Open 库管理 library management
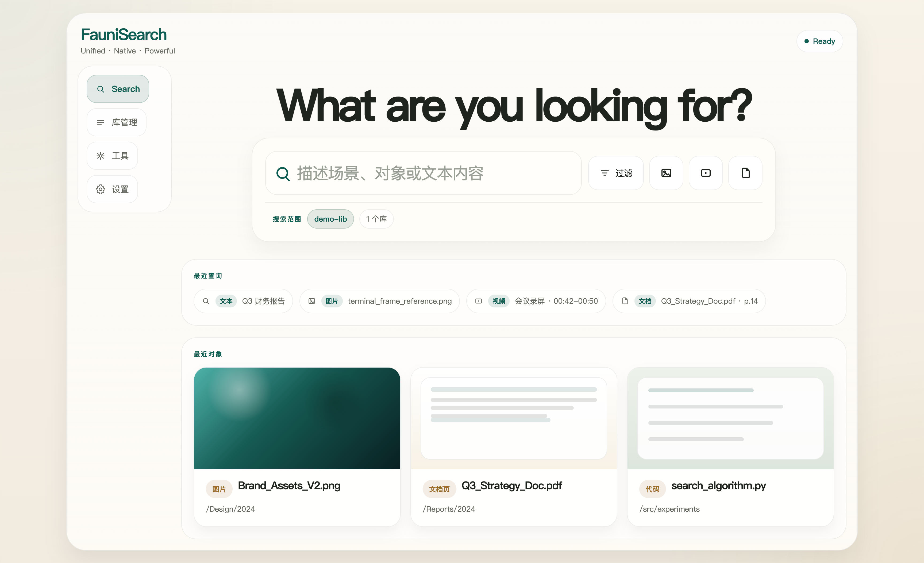Image resolution: width=924 pixels, height=563 pixels. pyautogui.click(x=117, y=122)
